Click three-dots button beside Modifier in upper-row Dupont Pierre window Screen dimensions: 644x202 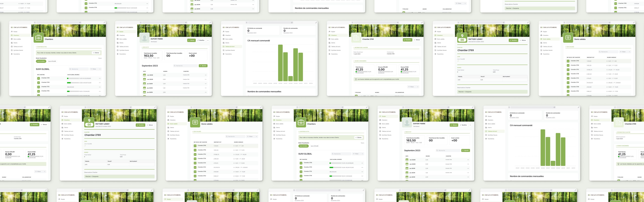click(x=208, y=40)
